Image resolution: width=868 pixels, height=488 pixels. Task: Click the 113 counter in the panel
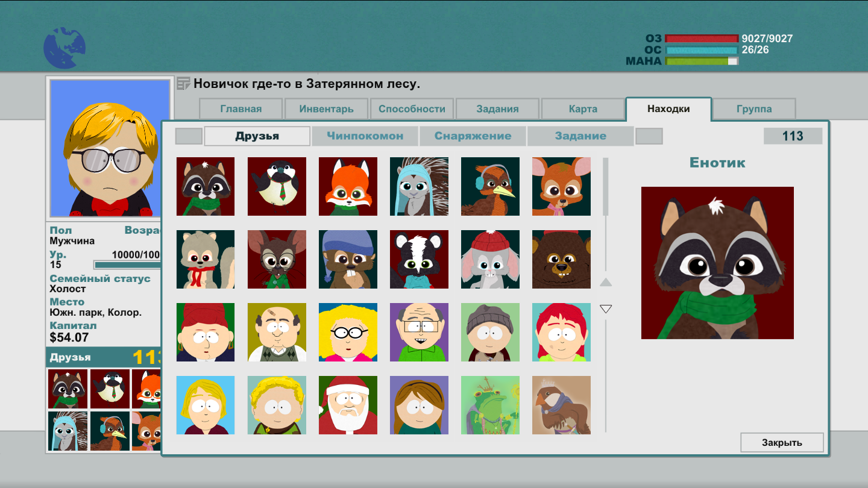click(793, 136)
